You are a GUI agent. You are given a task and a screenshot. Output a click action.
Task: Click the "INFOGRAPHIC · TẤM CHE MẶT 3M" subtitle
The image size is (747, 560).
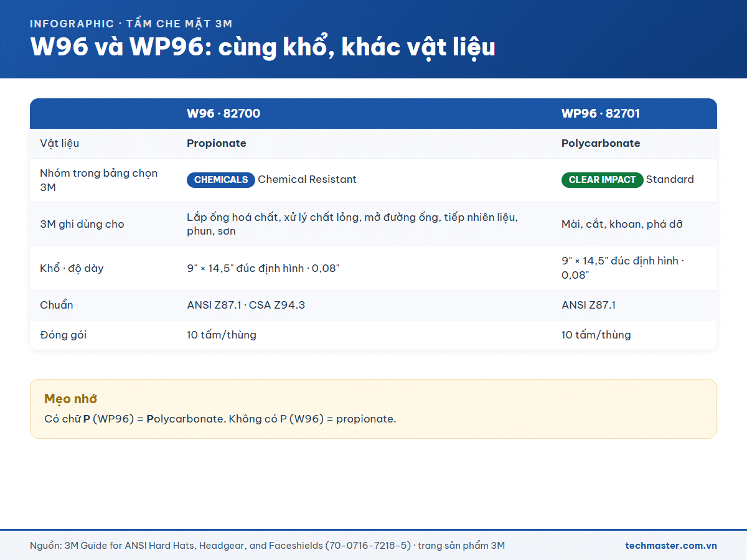click(x=131, y=24)
